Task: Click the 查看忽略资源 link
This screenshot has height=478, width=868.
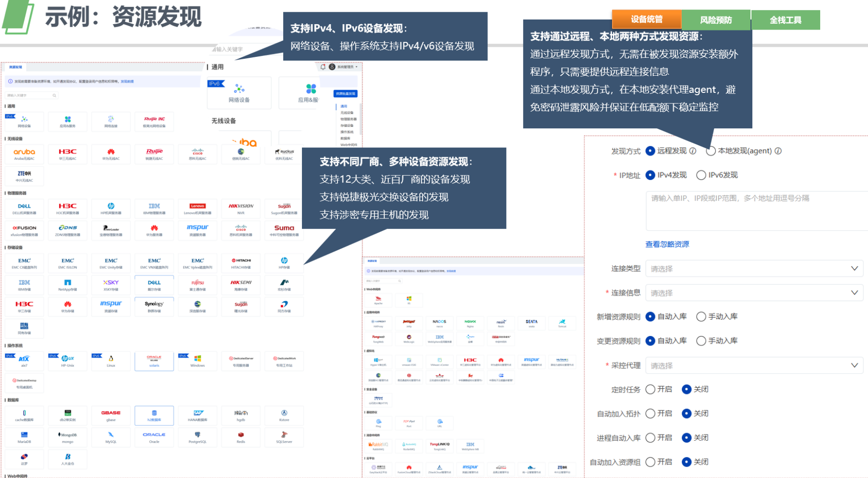Action: click(667, 244)
